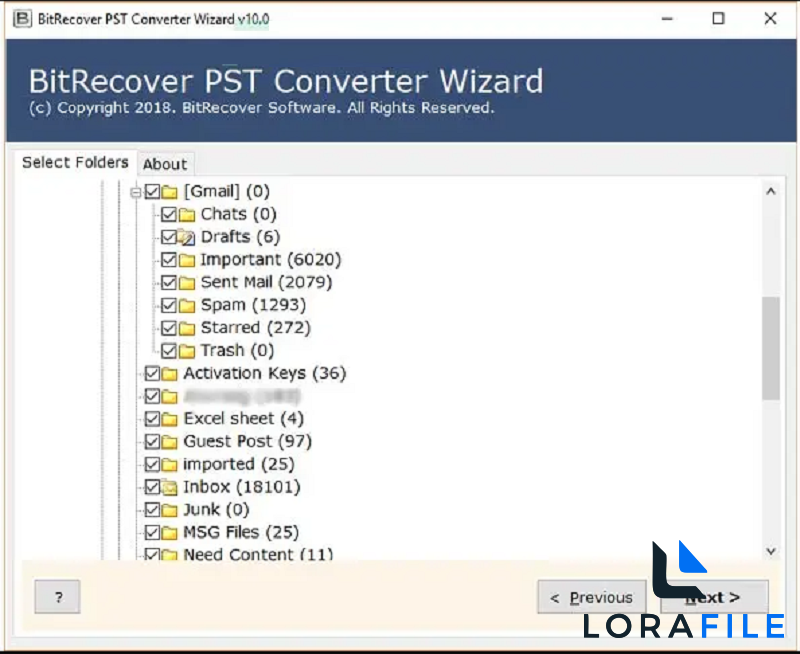
Task: Toggle the imported (25) checkbox
Action: pyautogui.click(x=152, y=464)
